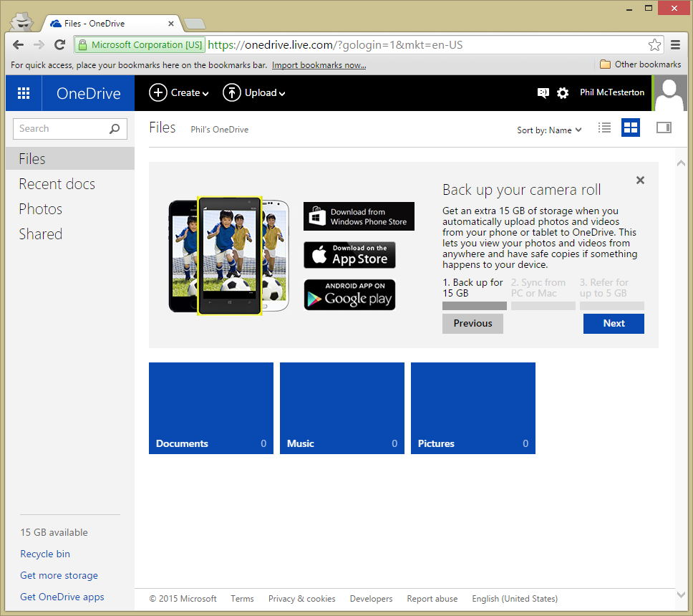Image resolution: width=693 pixels, height=616 pixels.
Task: Click the Refer for up to 5 GB progress bar
Action: coord(611,306)
